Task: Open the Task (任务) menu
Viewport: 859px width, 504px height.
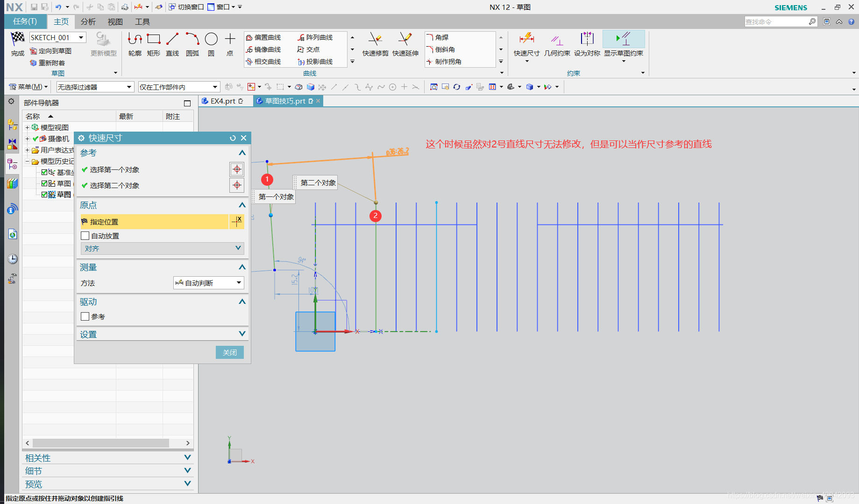Action: click(25, 21)
